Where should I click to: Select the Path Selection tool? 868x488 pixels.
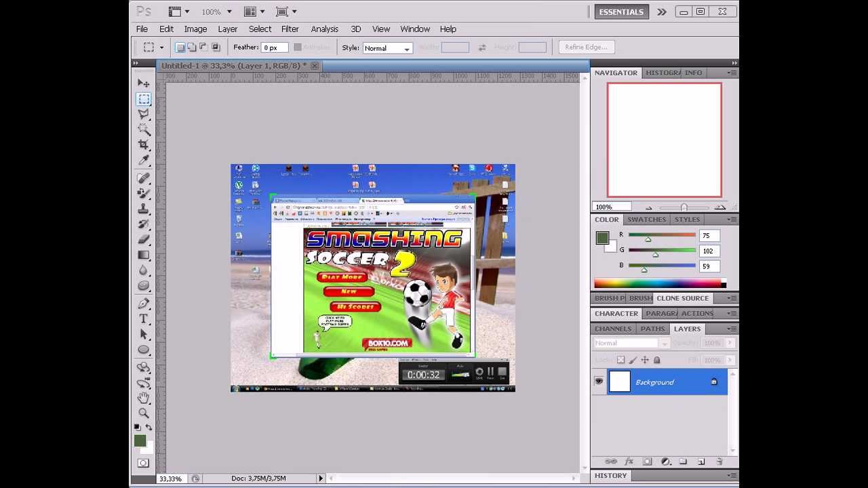click(x=144, y=334)
